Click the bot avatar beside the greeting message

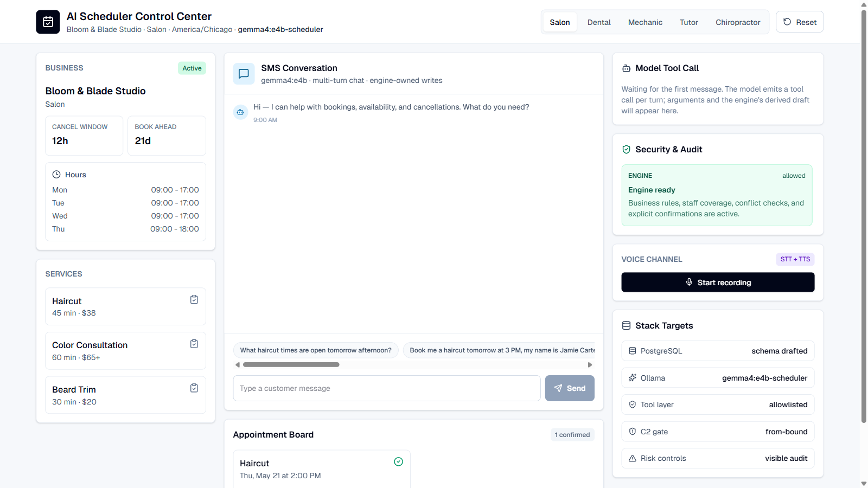pos(240,112)
